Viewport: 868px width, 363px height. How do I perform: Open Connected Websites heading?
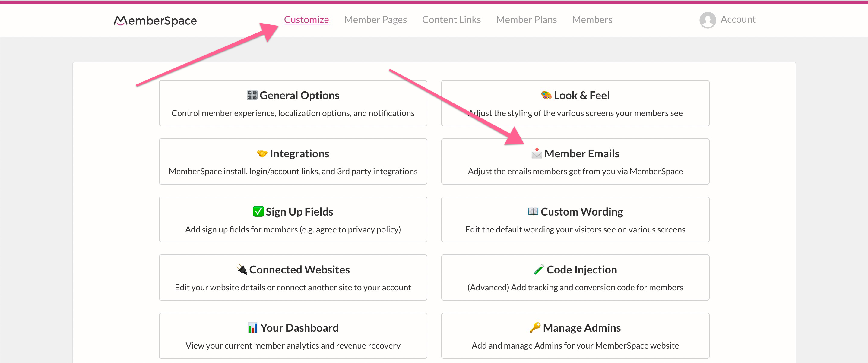click(x=299, y=270)
